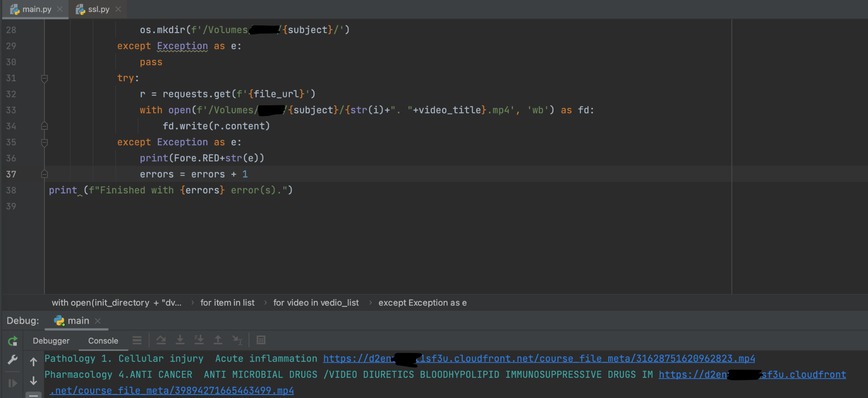Click breadcrumb 'for item in list'
Viewport: 868px width, 398px height.
click(227, 303)
